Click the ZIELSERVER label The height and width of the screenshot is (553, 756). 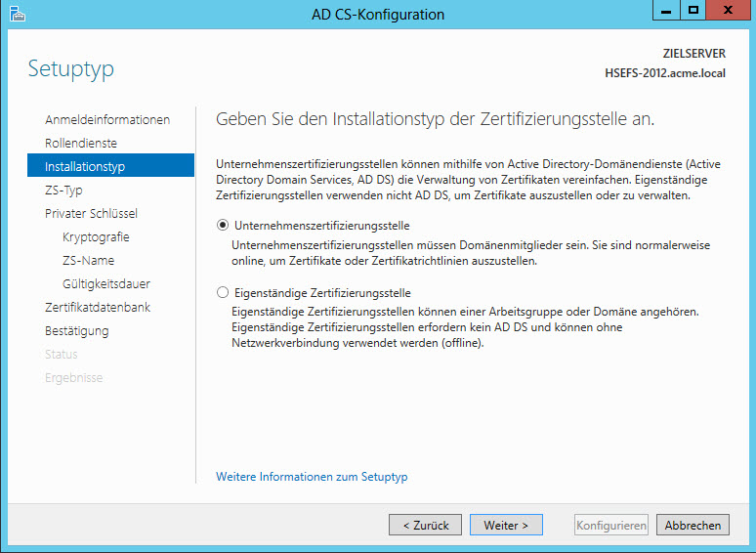693,54
